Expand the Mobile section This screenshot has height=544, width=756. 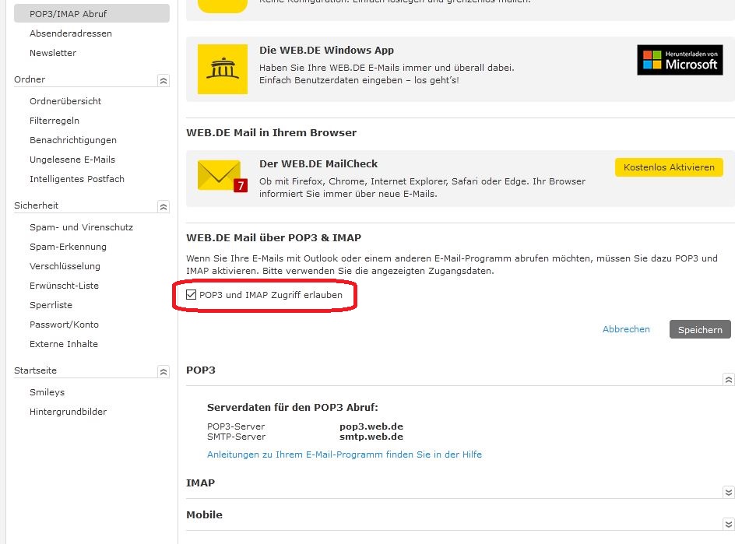pos(729,525)
